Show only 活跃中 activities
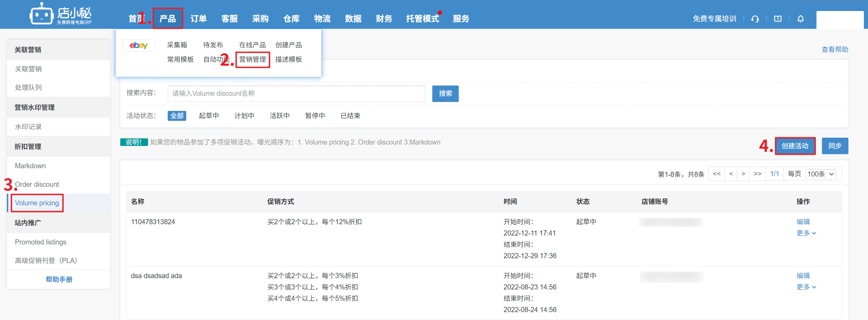Viewport: 868px width, 320px height. tap(279, 116)
